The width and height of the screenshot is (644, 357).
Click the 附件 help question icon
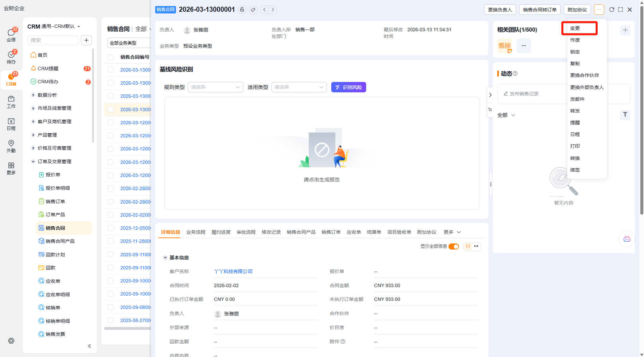pos(343,342)
